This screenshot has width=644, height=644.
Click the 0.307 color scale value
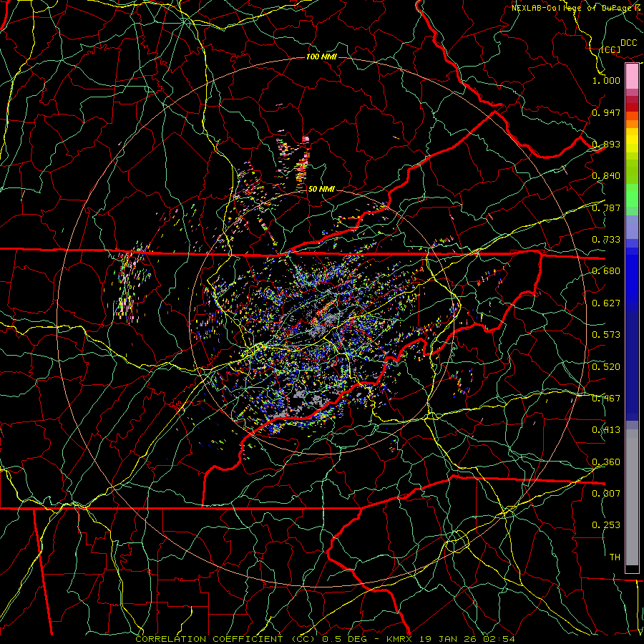tap(606, 494)
